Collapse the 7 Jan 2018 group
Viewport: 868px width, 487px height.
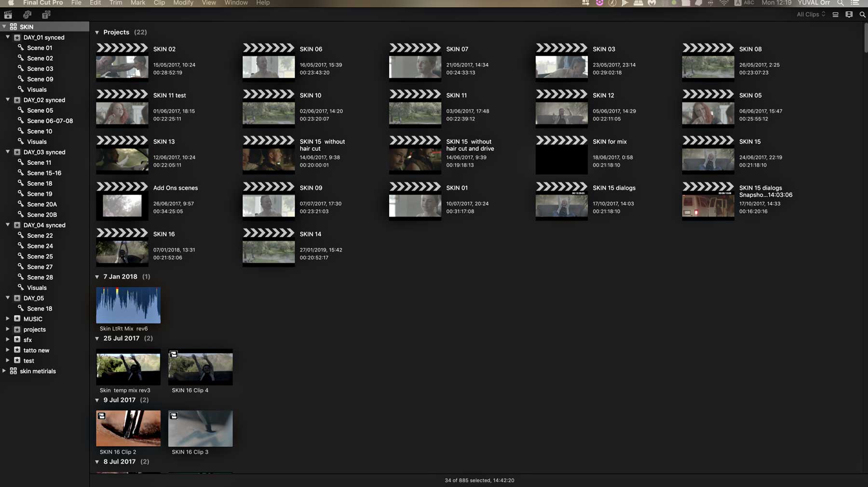(x=97, y=277)
